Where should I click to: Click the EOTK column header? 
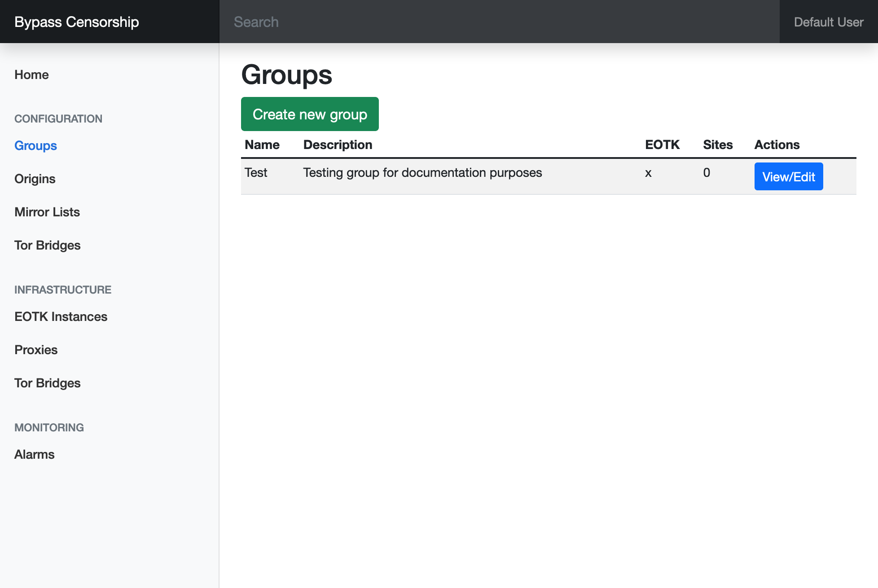pos(662,145)
